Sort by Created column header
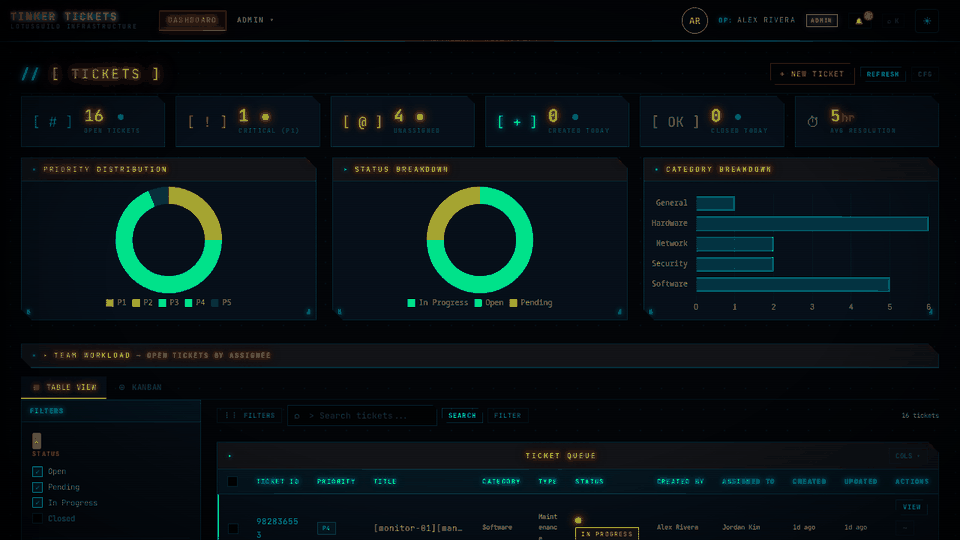Viewport: 960px width, 540px height. pos(809,482)
